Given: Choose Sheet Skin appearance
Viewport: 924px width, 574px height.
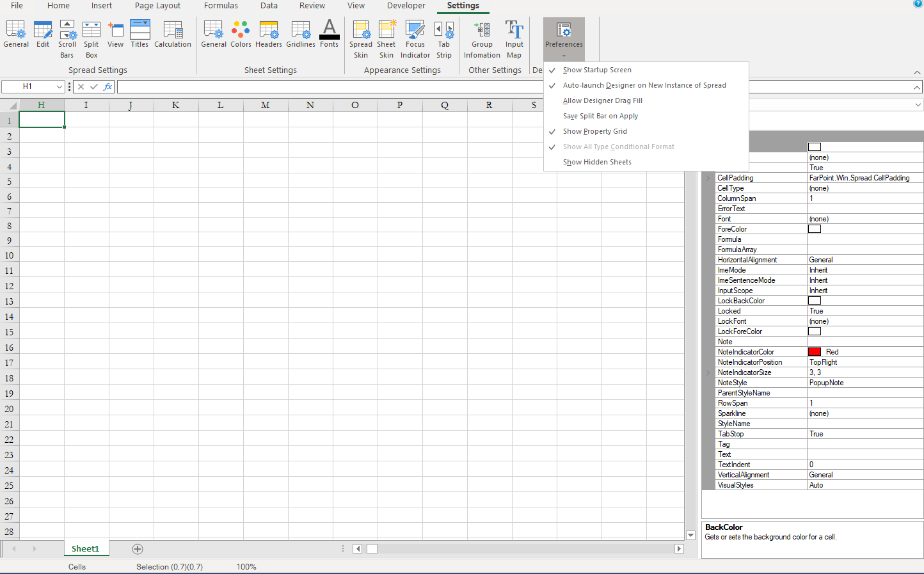Looking at the screenshot, I should pyautogui.click(x=386, y=40).
